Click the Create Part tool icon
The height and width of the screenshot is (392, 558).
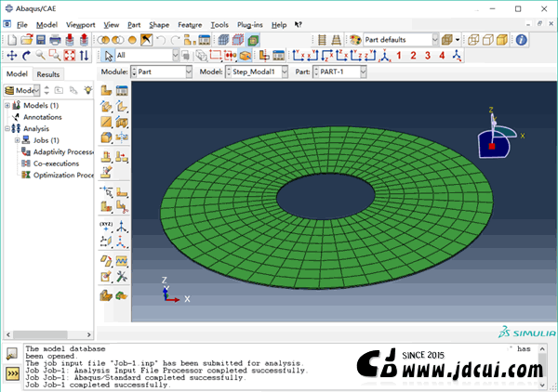point(106,90)
